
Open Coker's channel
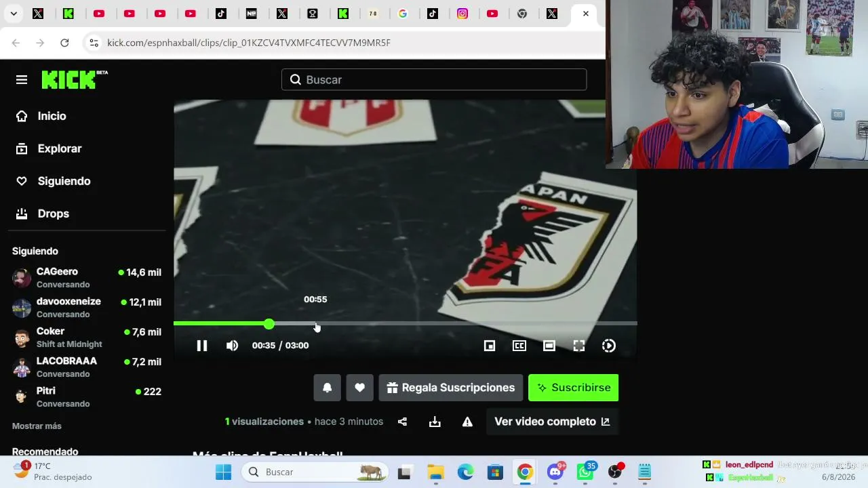click(x=87, y=338)
